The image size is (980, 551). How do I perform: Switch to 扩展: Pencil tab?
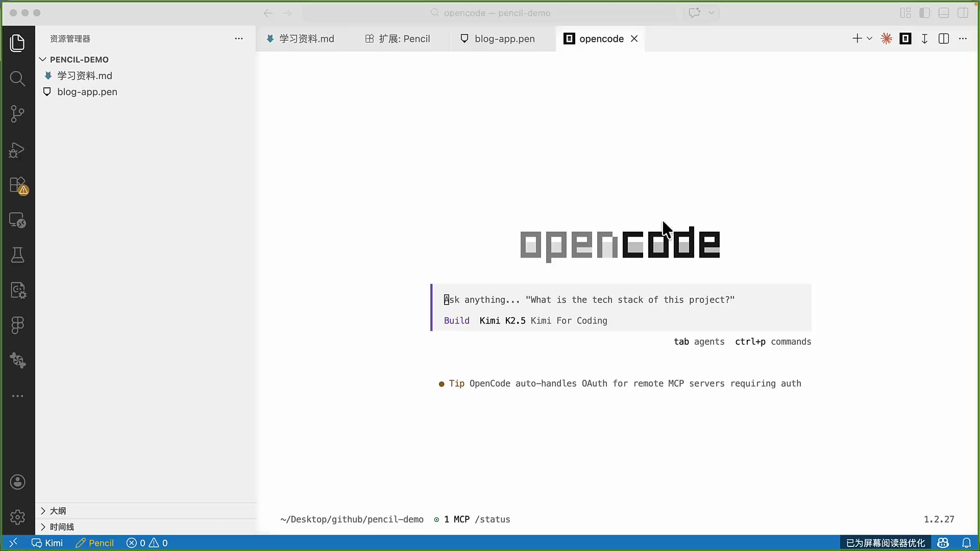pos(398,39)
